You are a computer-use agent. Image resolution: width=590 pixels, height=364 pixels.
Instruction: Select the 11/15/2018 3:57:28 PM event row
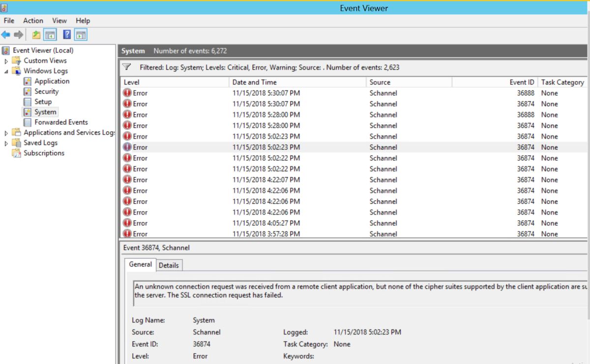point(354,234)
